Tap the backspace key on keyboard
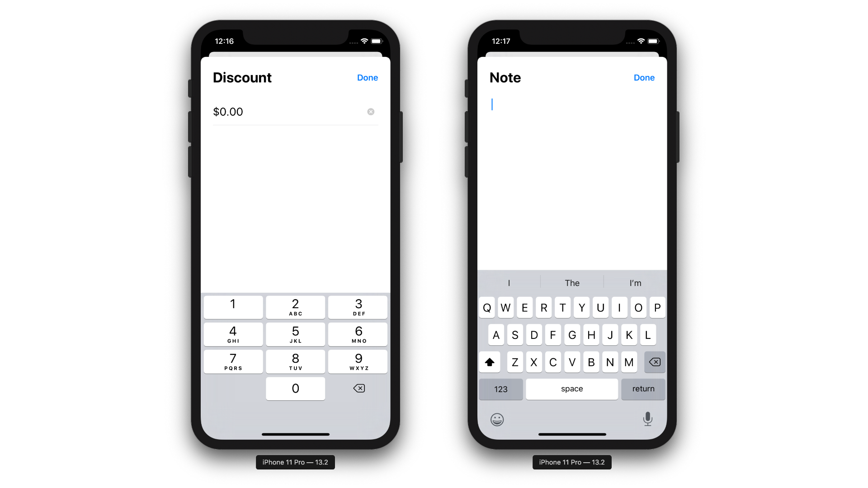The height and width of the screenshot is (488, 868). click(x=655, y=362)
